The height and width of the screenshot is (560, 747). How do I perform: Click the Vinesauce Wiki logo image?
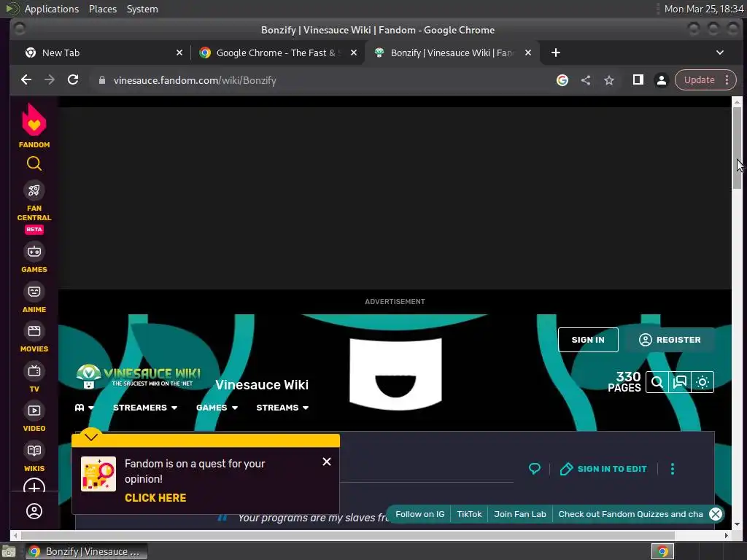coord(139,376)
